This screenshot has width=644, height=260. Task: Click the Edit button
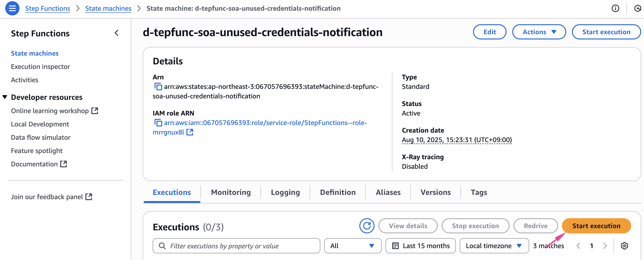(x=489, y=32)
